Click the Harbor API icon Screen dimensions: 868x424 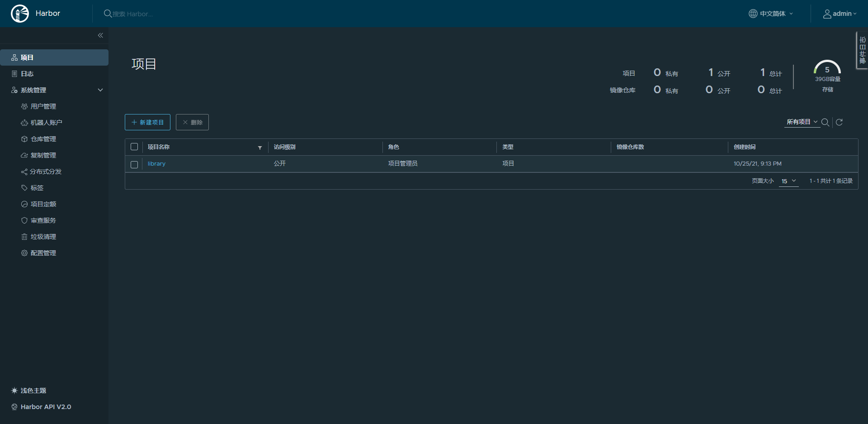click(14, 407)
